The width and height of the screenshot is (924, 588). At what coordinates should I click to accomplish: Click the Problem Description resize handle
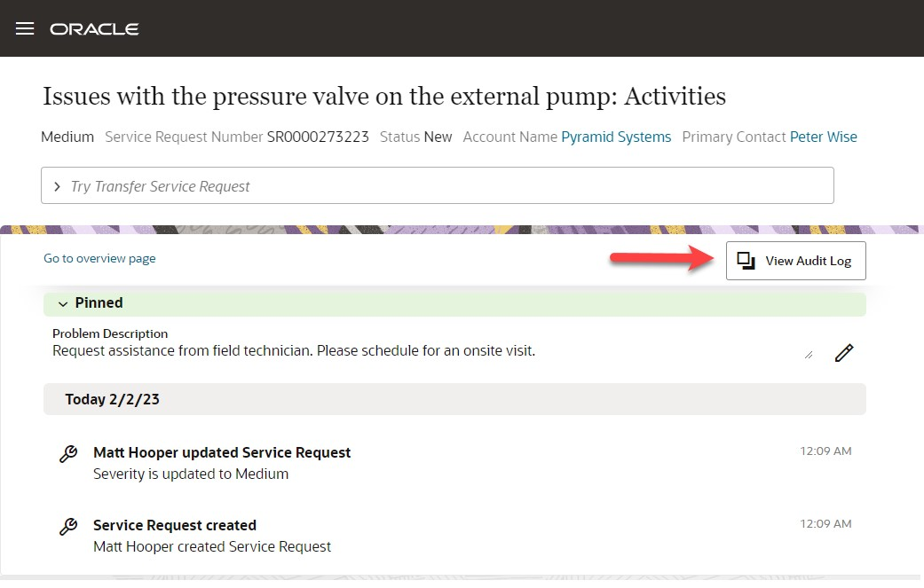tap(808, 355)
